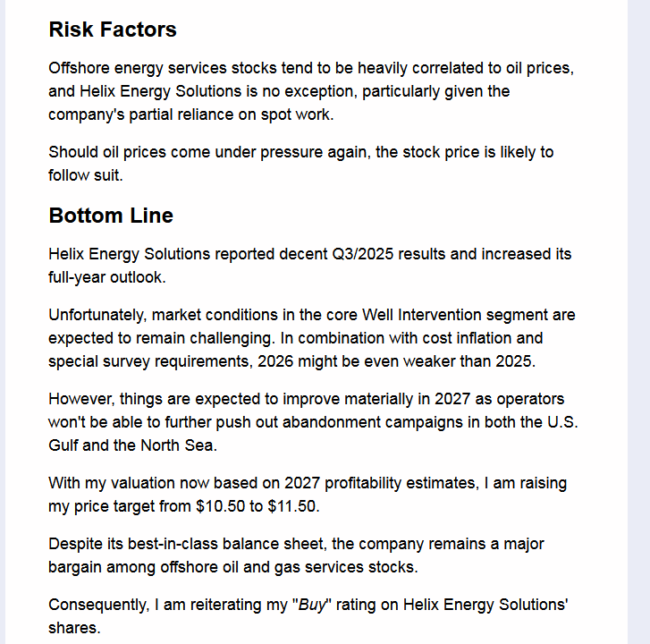Click the "Bottom Line" heading

click(x=111, y=216)
